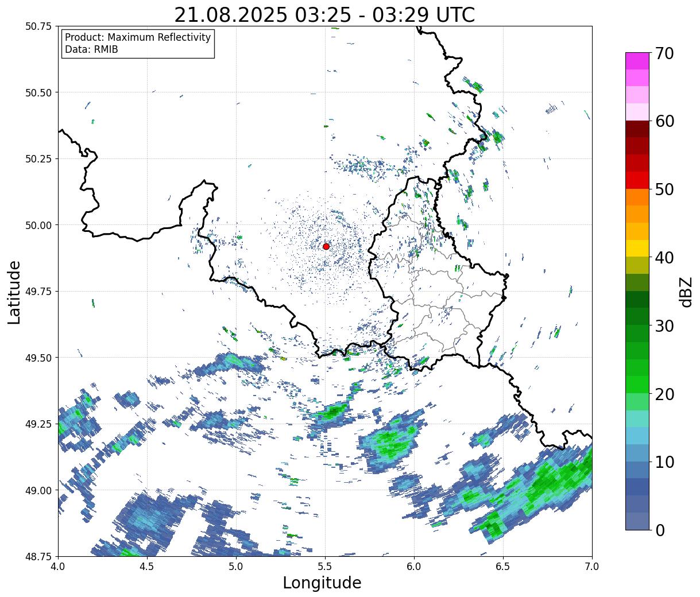Click longitude tick label 4.0

coord(58,567)
